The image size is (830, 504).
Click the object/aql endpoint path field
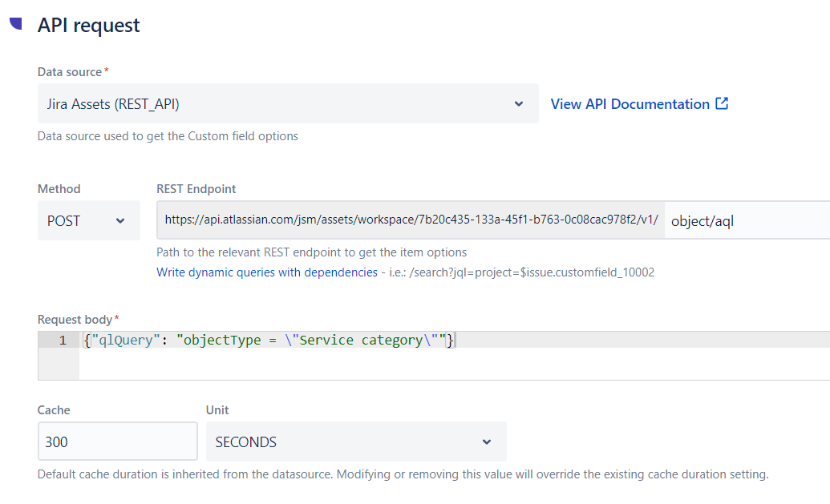(746, 221)
